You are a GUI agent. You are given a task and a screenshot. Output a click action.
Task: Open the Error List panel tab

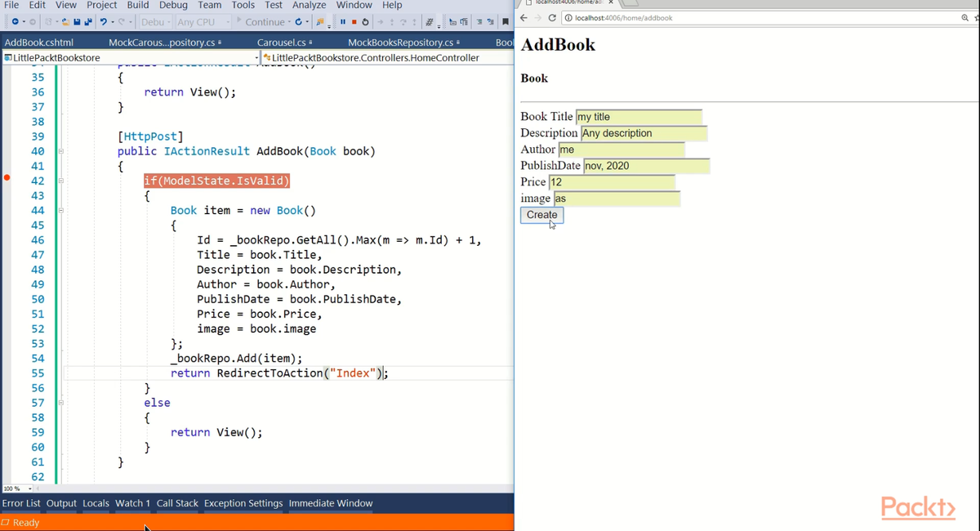click(21, 503)
